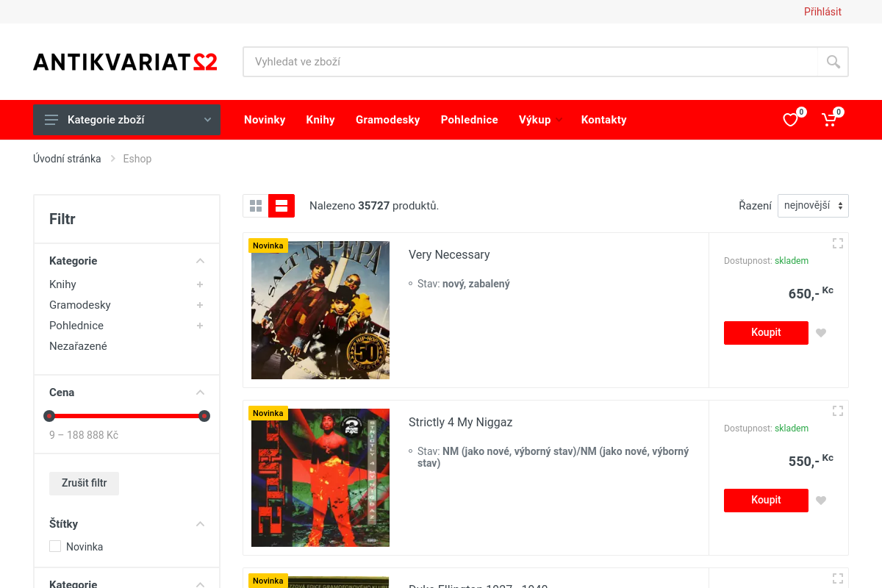Open the Very Necessary product title
Image resolution: width=882 pixels, height=588 pixels.
[449, 254]
